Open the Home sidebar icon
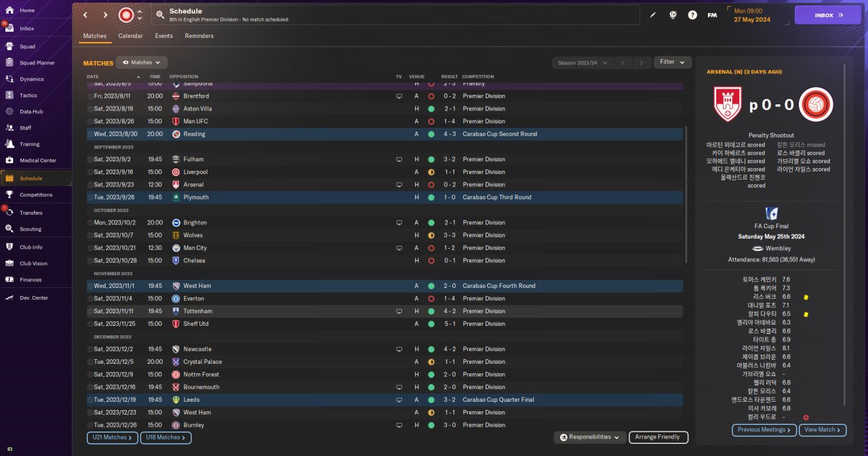 tap(9, 10)
